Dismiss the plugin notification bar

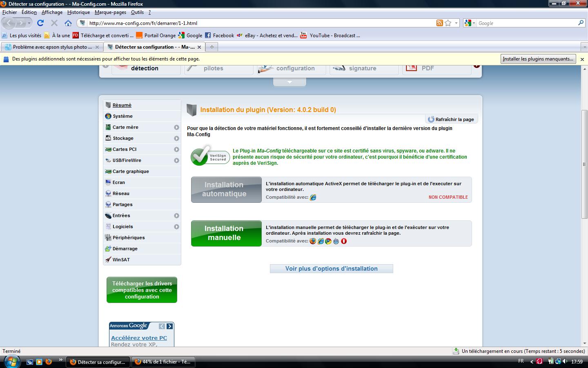pos(582,59)
